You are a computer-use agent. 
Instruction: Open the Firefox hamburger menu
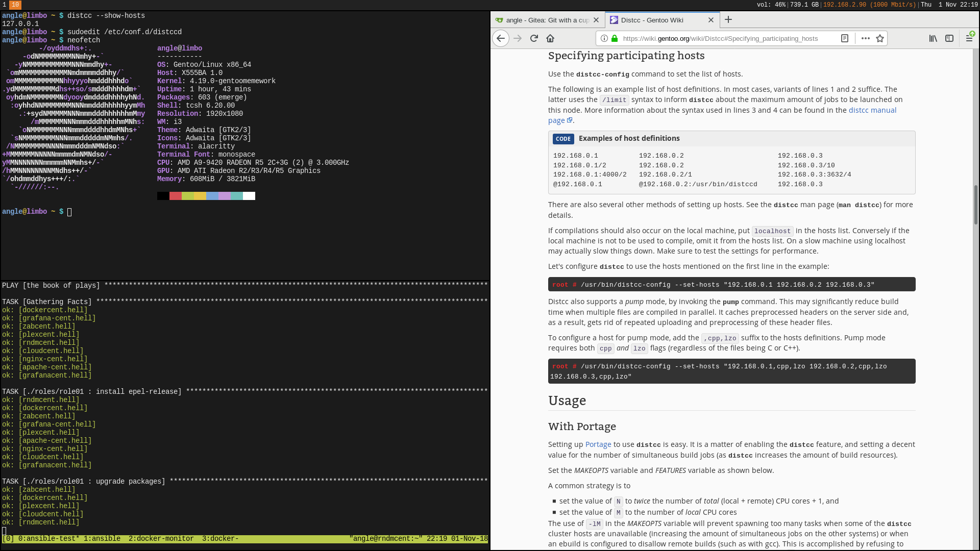969,38
